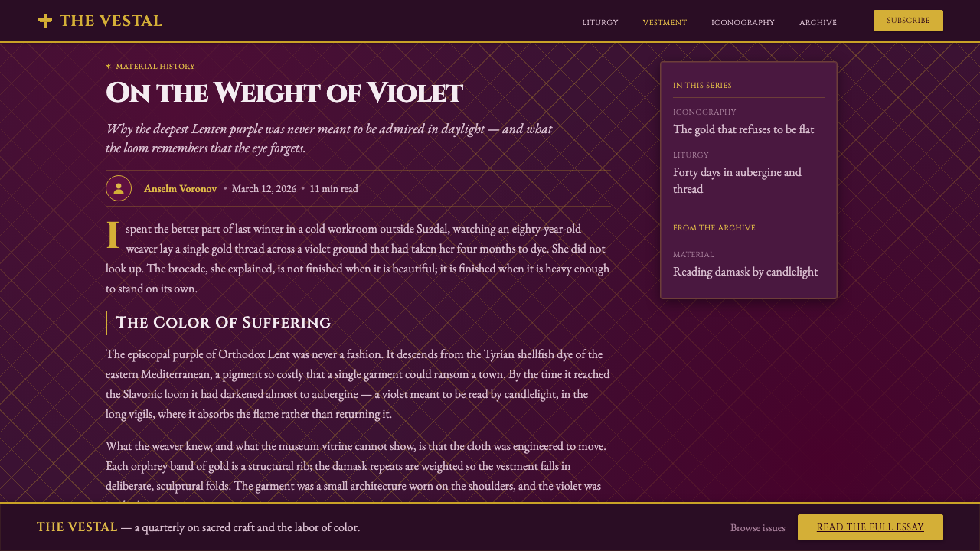Open "Reading damask by candlelight" article
This screenshot has height=551, width=980.
[x=745, y=272]
